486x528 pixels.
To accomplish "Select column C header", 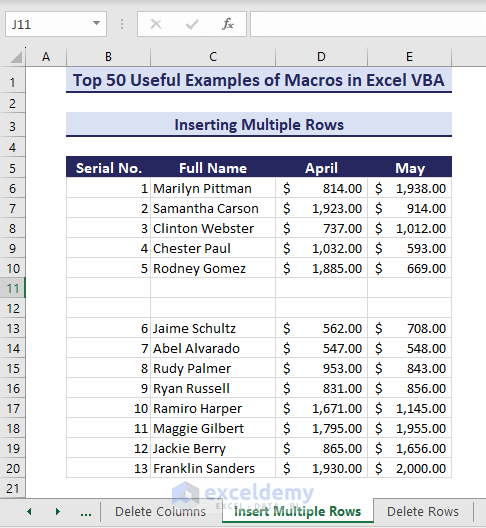I will click(x=213, y=57).
